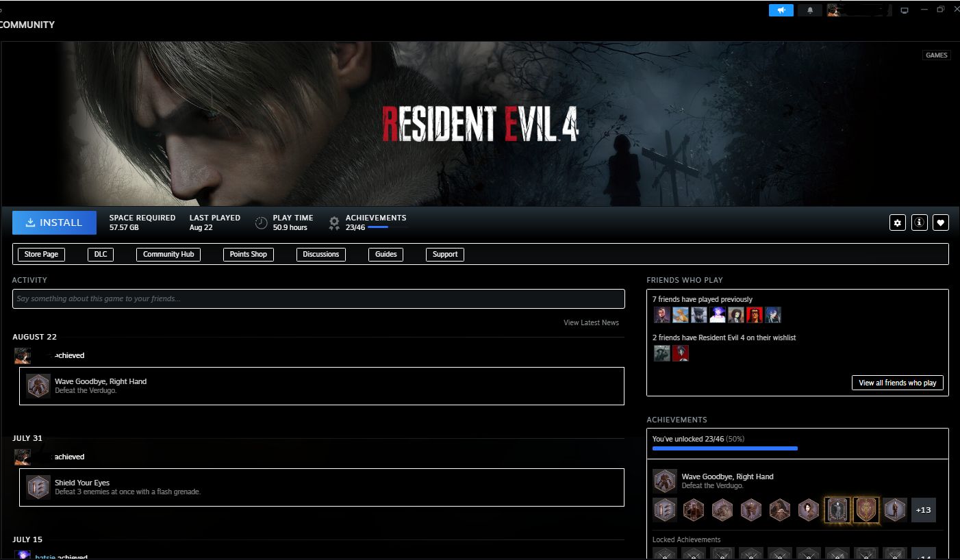Viewport: 960px width, 560px height.
Task: Click the COMMUNITY menu in header
Action: (27, 25)
